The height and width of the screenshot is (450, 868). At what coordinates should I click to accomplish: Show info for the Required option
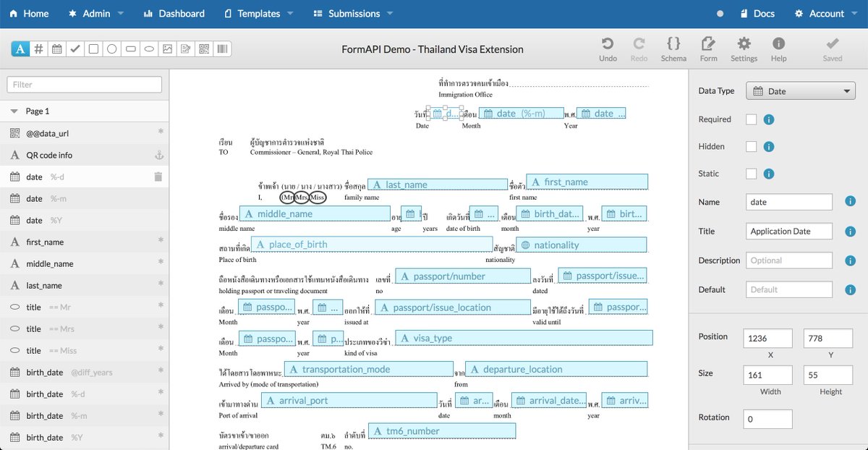(770, 119)
